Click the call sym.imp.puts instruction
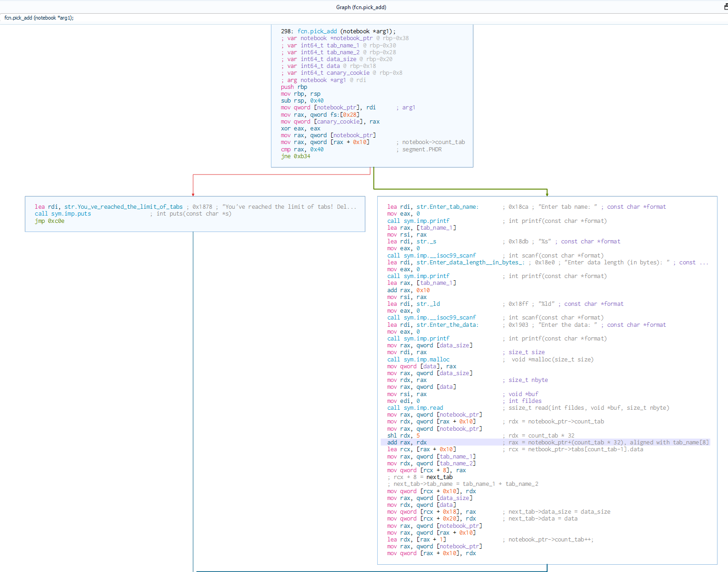728x572 pixels. [63, 214]
